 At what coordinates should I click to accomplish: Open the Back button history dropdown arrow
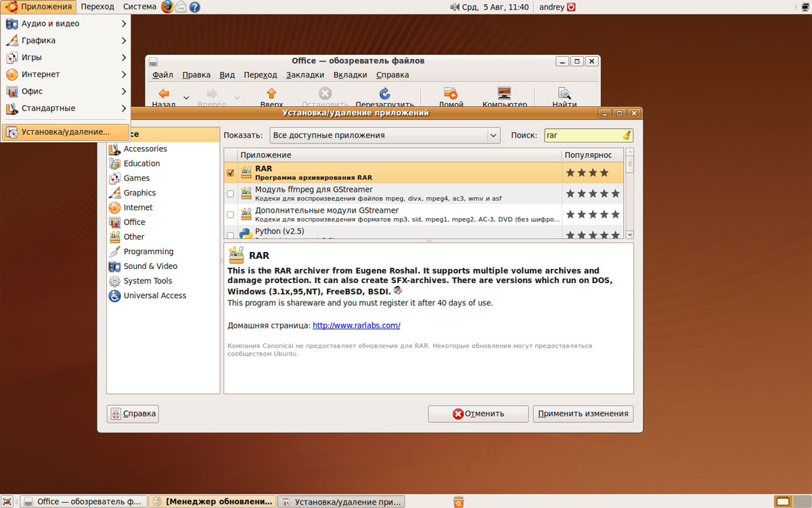pyautogui.click(x=186, y=97)
